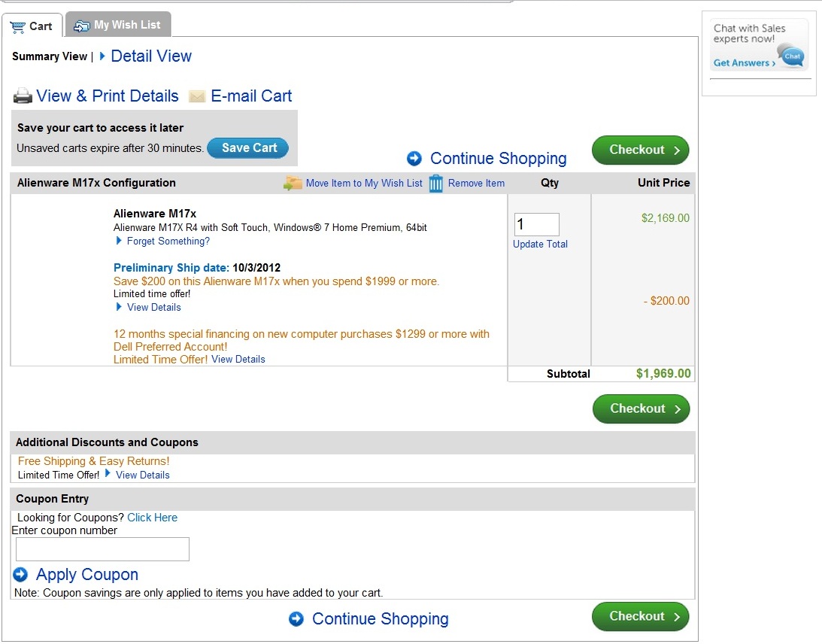Click the coupon number input field
This screenshot has width=822, height=644.
click(x=103, y=549)
